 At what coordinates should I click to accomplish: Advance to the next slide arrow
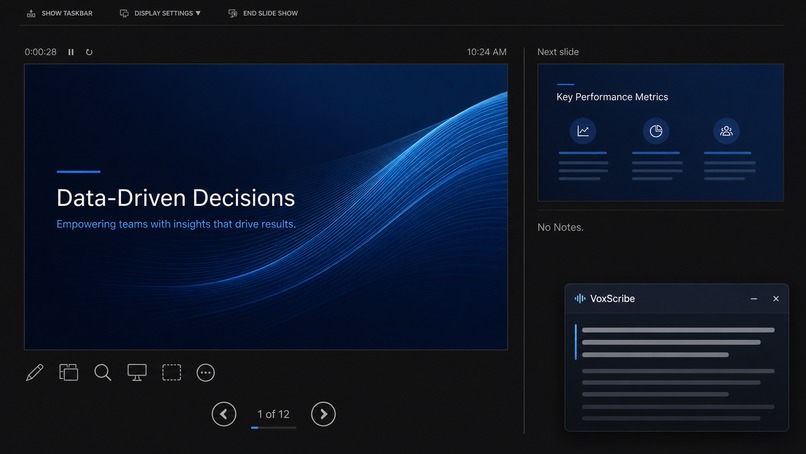[323, 414]
